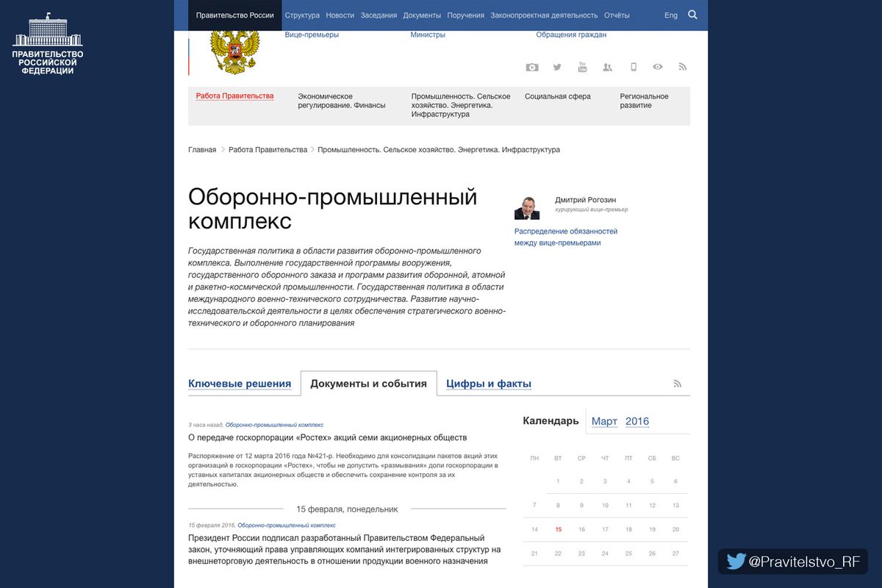
Task: Switch language to Eng
Action: pyautogui.click(x=671, y=15)
